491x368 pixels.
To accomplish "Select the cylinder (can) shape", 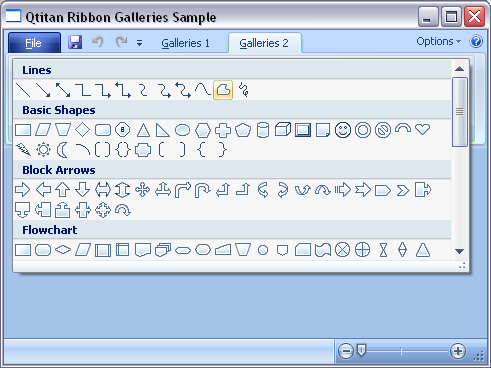I will tap(263, 130).
